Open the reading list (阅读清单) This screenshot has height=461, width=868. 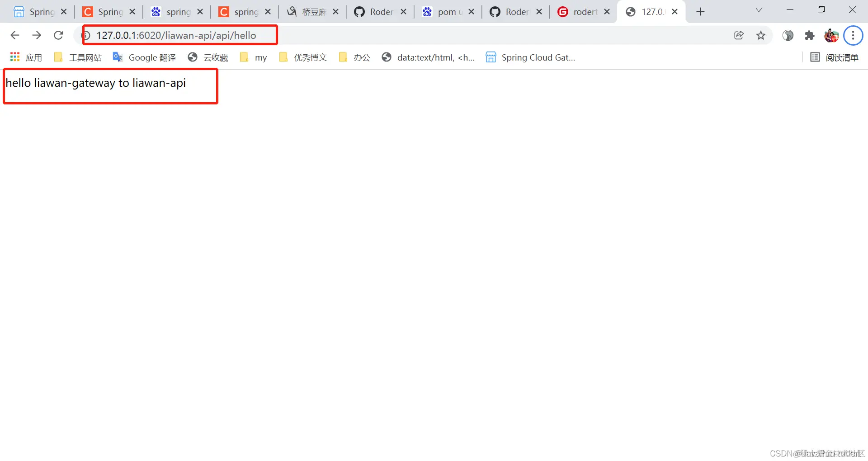(834, 57)
